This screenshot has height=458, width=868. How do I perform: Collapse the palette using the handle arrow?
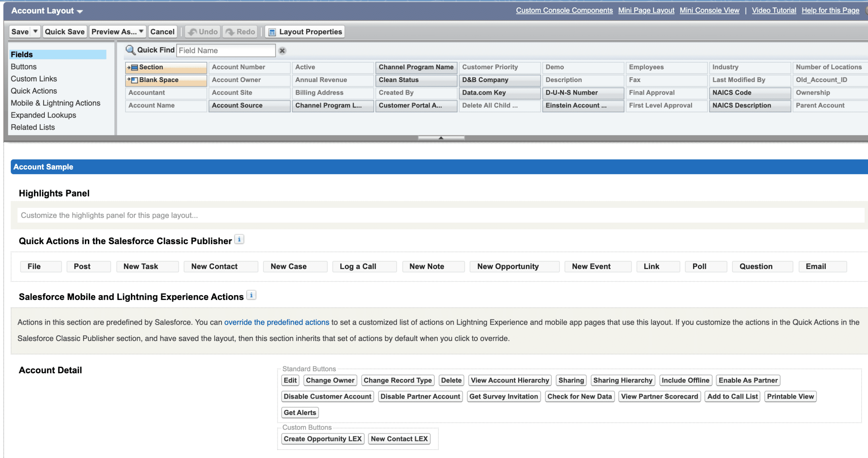[441, 138]
